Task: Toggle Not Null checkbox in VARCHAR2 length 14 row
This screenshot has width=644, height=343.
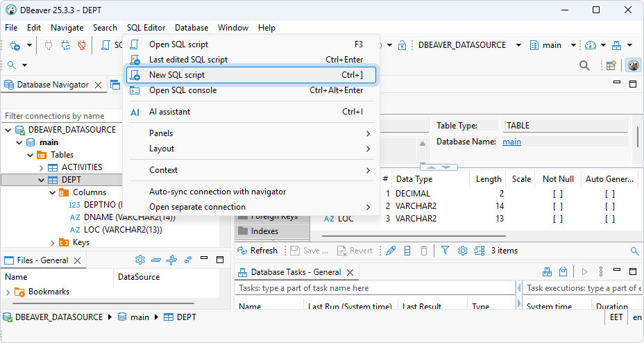Action: click(x=558, y=206)
